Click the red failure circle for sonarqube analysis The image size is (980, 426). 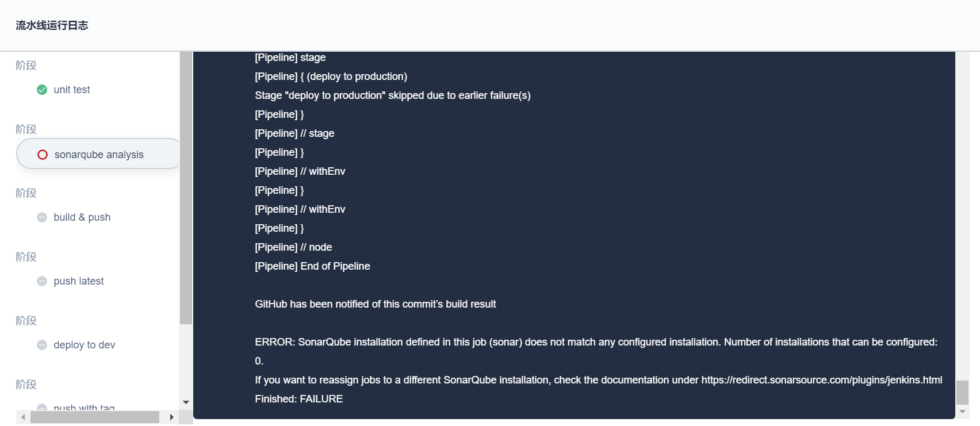click(43, 155)
